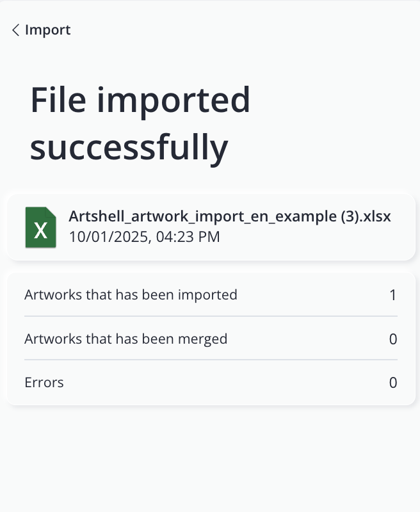Go back via the Import label
Image resolution: width=420 pixels, height=512 pixels.
click(x=47, y=30)
